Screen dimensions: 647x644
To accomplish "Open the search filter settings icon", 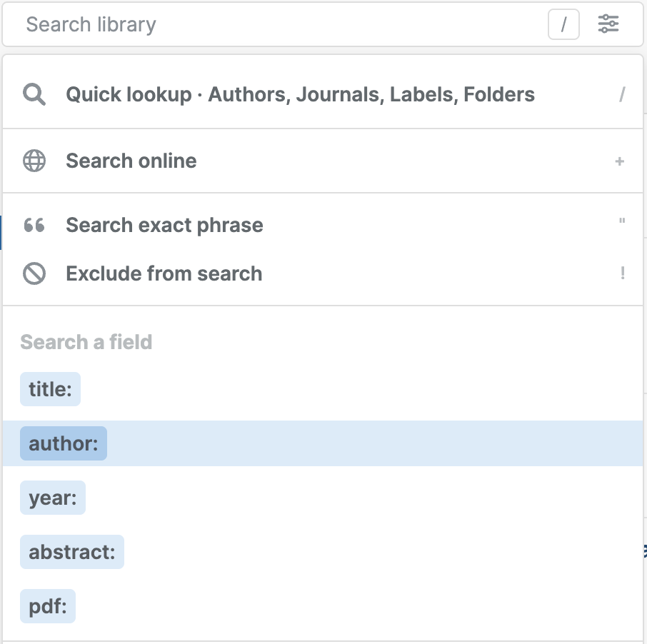I will (x=608, y=24).
